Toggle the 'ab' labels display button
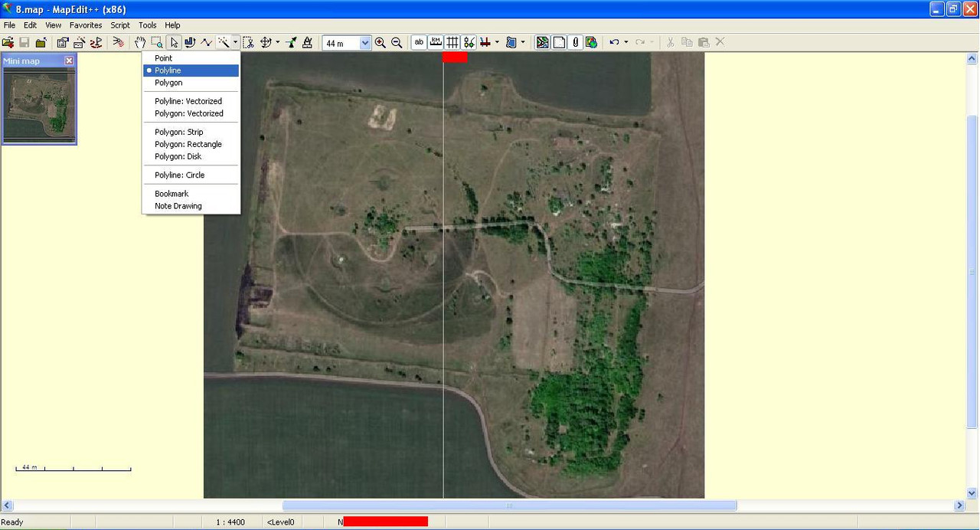The height and width of the screenshot is (530, 980). click(419, 43)
